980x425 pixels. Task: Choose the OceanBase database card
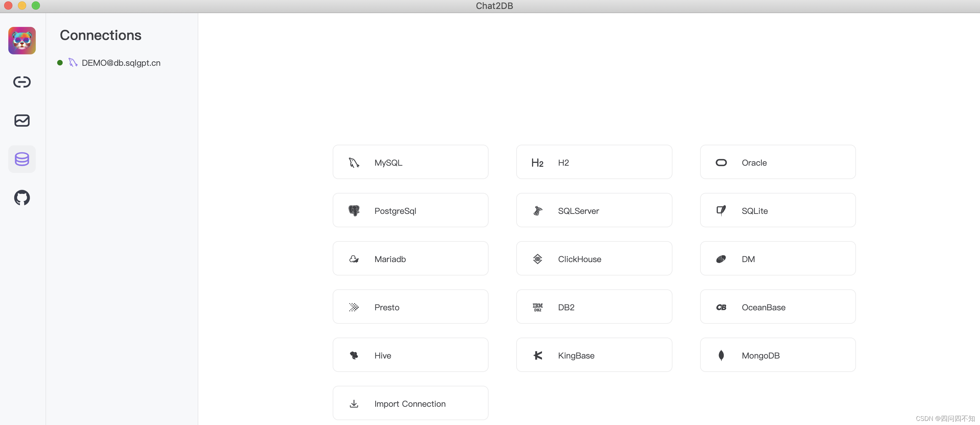(x=778, y=307)
